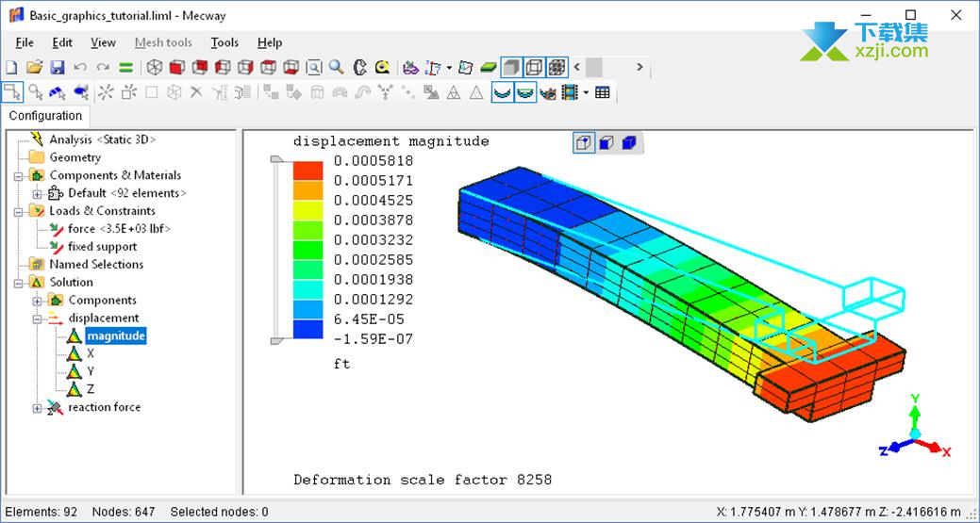Open dropdown arrow next to axes icon
This screenshot has height=523, width=980.
(x=448, y=67)
